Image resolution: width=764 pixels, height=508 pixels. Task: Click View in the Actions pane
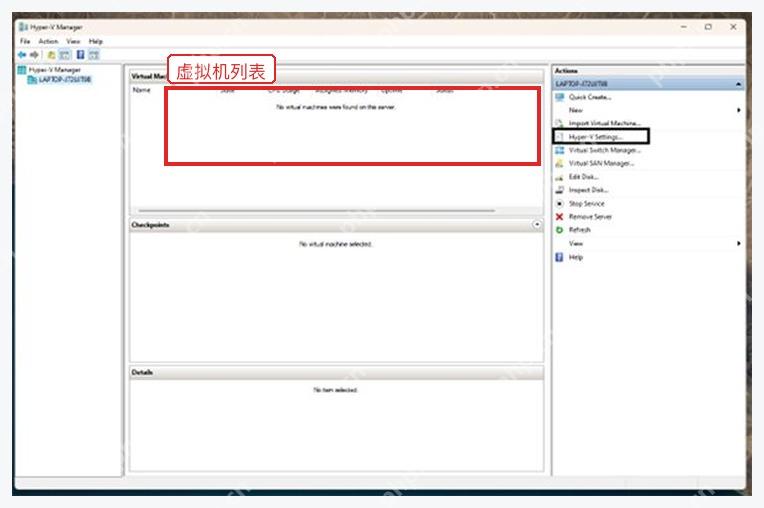pos(575,244)
